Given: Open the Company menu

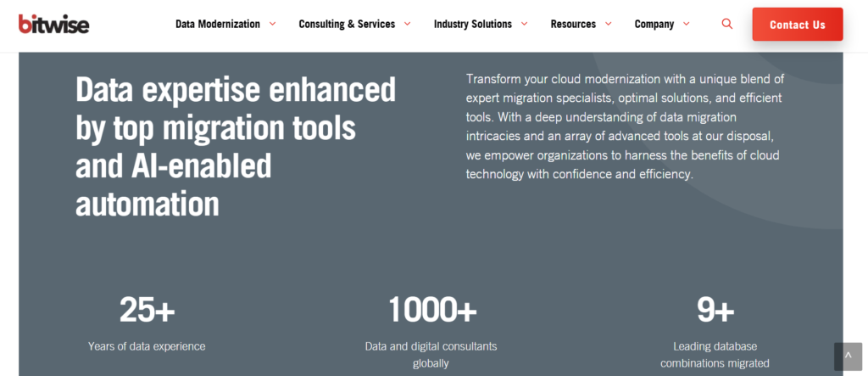Looking at the screenshot, I should click(x=654, y=24).
